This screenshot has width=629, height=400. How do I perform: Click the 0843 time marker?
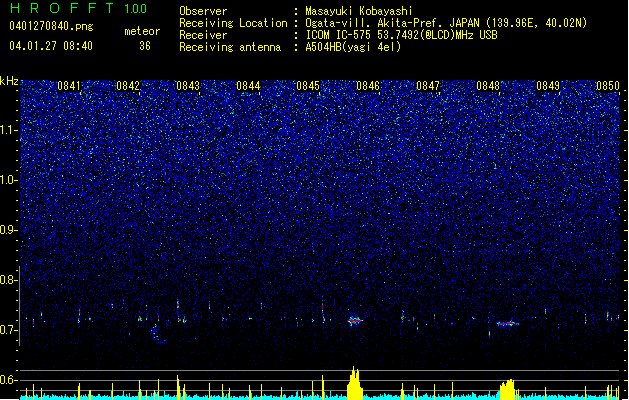188,85
